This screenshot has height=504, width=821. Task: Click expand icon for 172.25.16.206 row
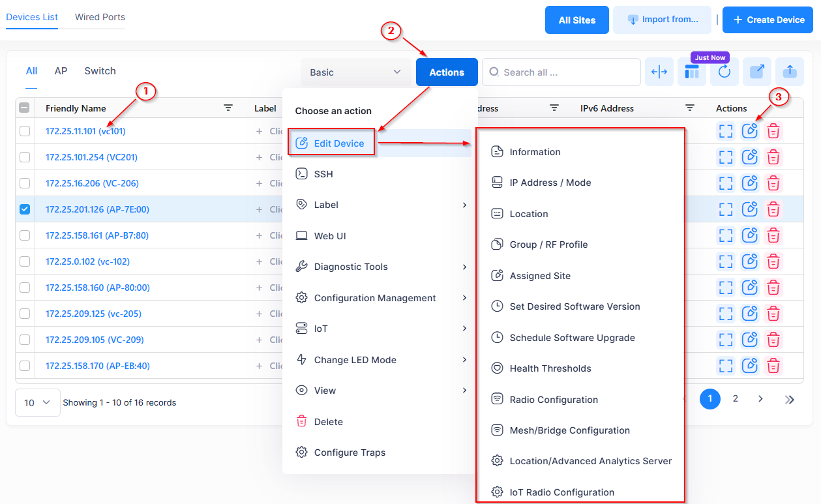pos(726,183)
